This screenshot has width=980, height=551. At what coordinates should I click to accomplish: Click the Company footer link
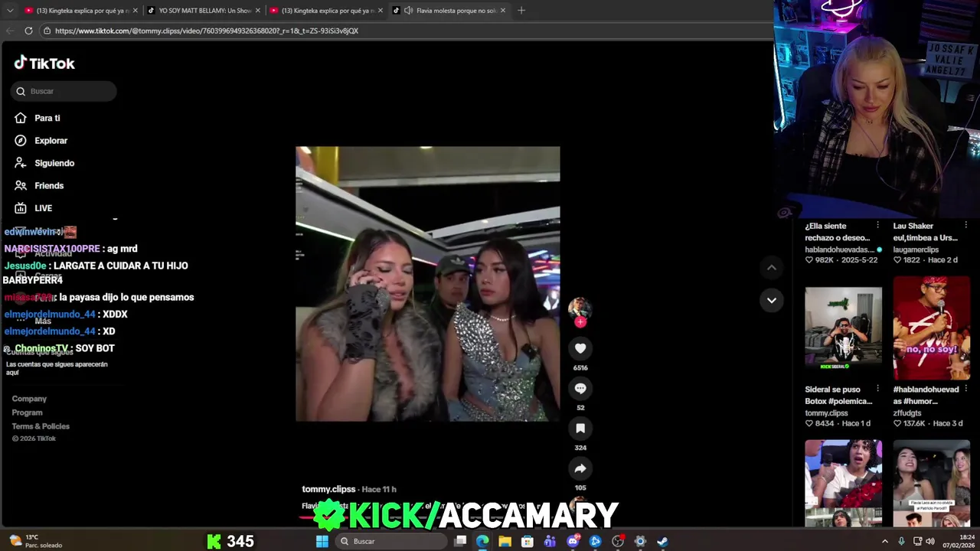(29, 399)
